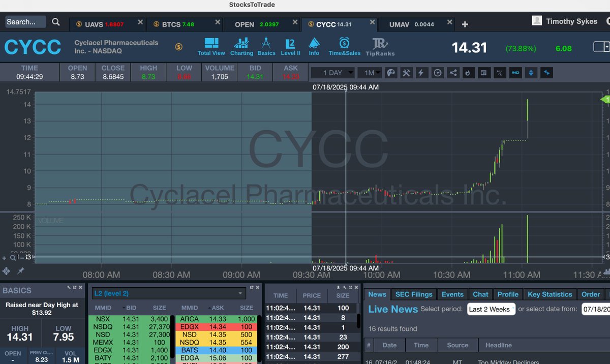
Task: Click the select-date-from input field
Action: 596,309
